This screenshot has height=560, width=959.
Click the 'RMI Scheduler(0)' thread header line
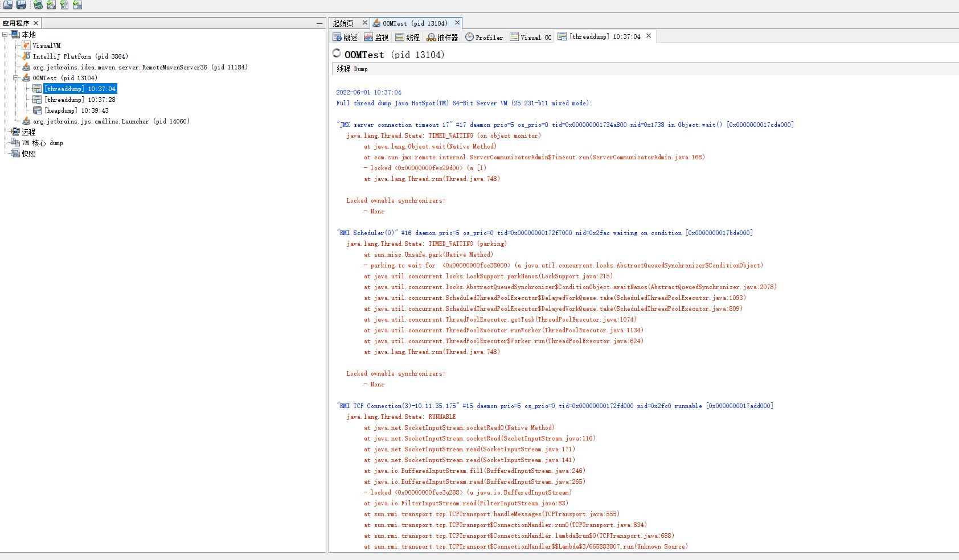(544, 233)
